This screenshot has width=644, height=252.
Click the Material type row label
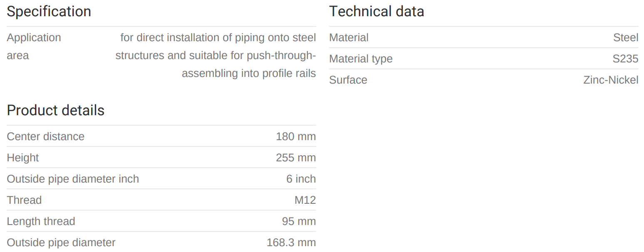(x=361, y=59)
